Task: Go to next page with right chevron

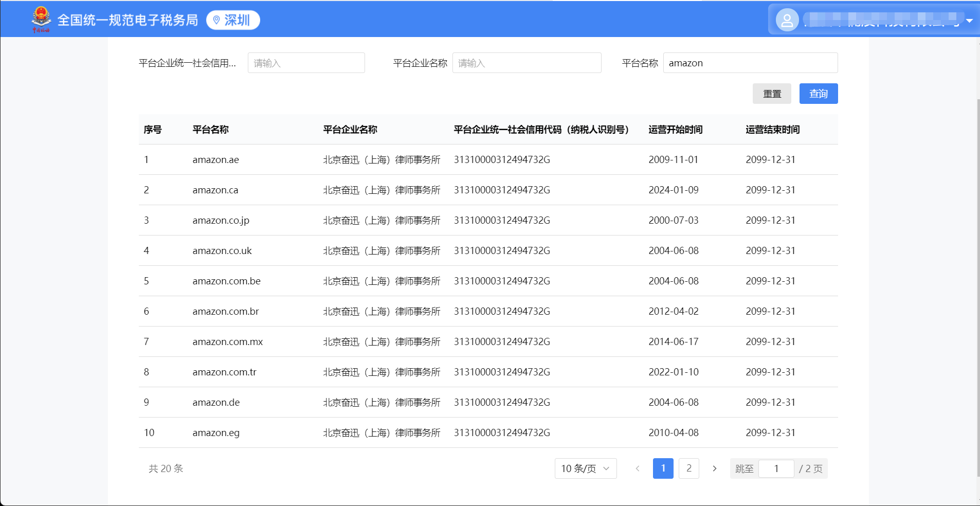Action: point(714,468)
